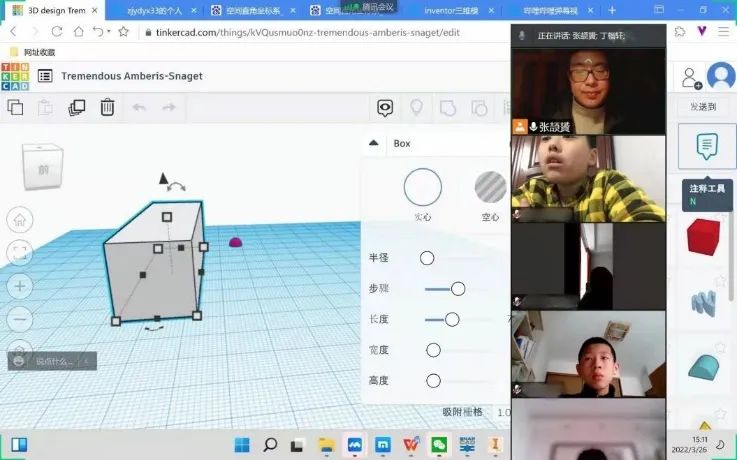Toggle show all hidden objects eye icon
This screenshot has width=737, height=460.
tap(385, 108)
